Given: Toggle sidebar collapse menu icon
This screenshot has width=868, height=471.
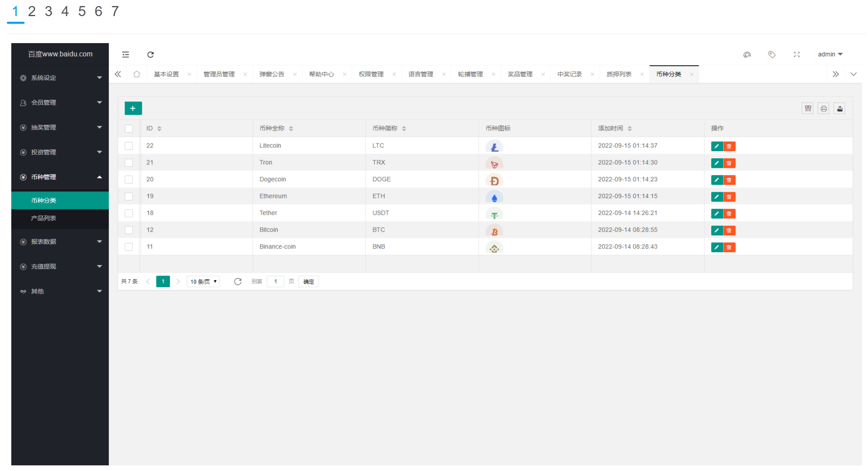Looking at the screenshot, I should [126, 54].
